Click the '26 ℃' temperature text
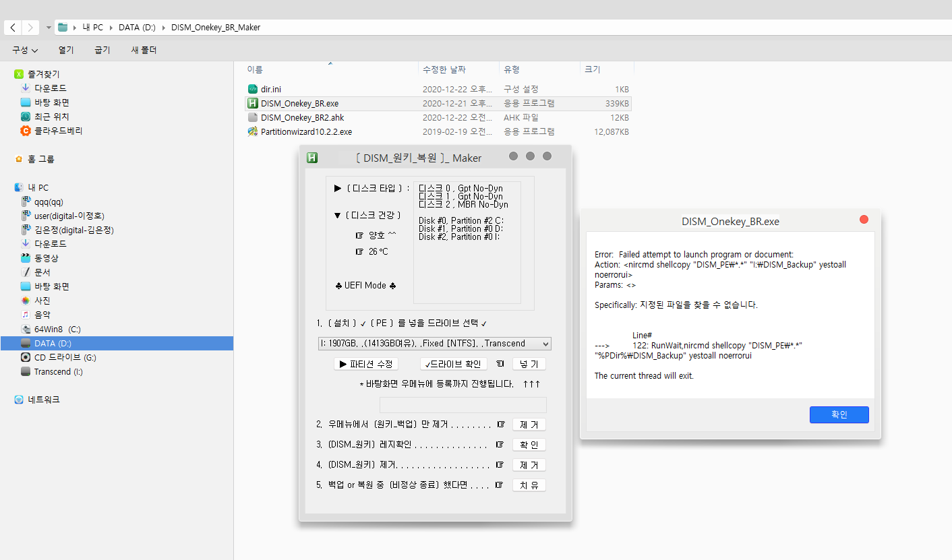Image resolution: width=952 pixels, height=560 pixels. pyautogui.click(x=378, y=251)
